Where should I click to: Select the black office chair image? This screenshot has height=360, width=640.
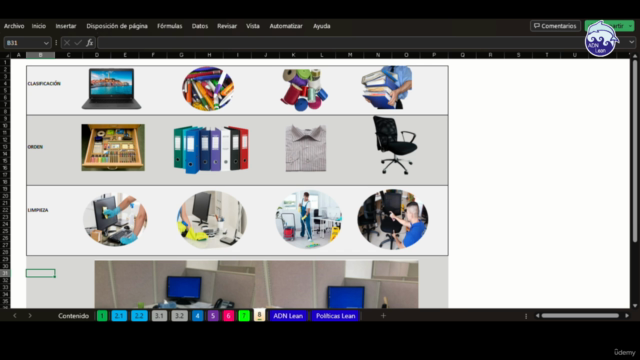tap(395, 145)
